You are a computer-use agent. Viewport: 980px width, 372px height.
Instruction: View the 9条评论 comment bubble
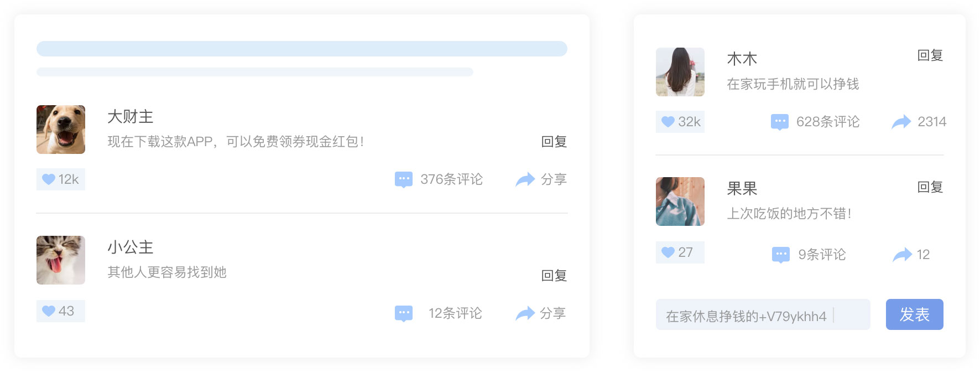pyautogui.click(x=781, y=255)
